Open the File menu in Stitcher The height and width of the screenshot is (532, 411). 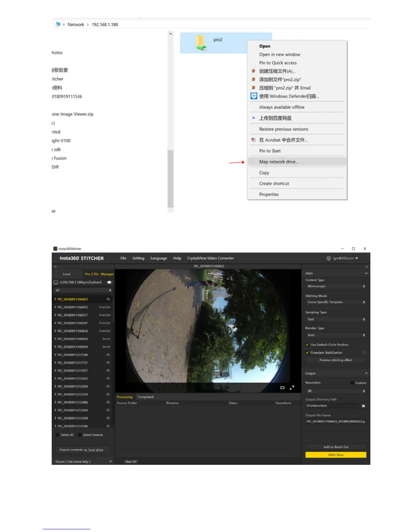click(x=124, y=258)
